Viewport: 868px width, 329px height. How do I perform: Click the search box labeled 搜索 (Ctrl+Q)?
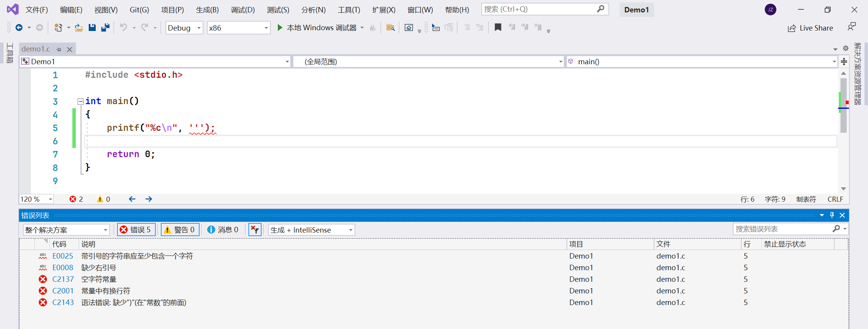click(541, 9)
